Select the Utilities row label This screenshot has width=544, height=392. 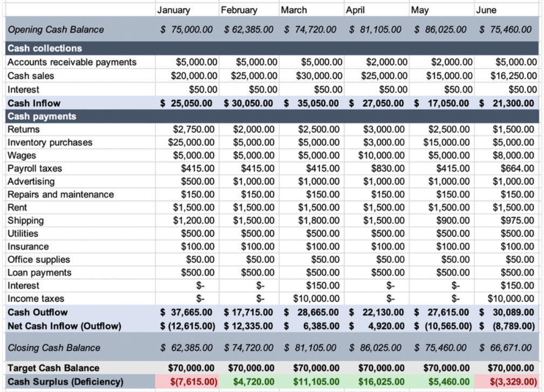click(23, 234)
